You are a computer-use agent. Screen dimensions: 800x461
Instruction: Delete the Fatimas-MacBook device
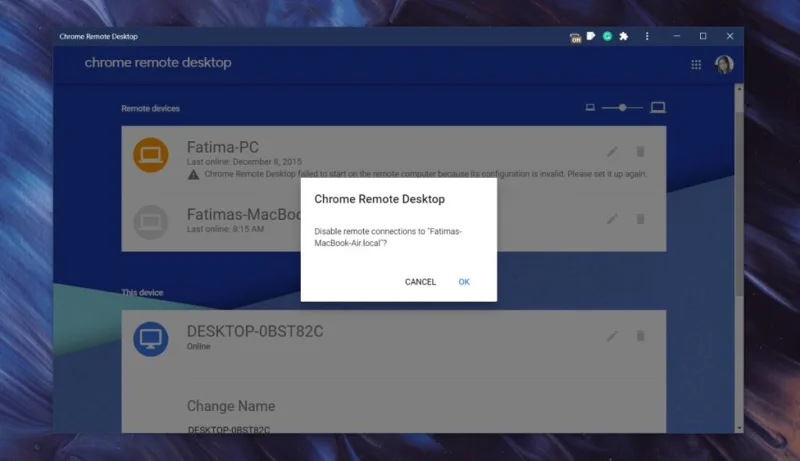640,219
